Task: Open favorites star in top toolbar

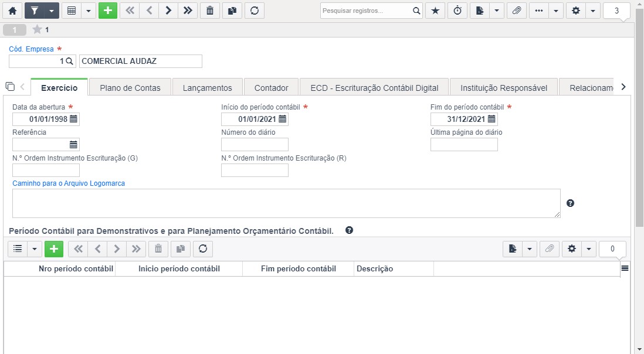Action: [x=435, y=11]
